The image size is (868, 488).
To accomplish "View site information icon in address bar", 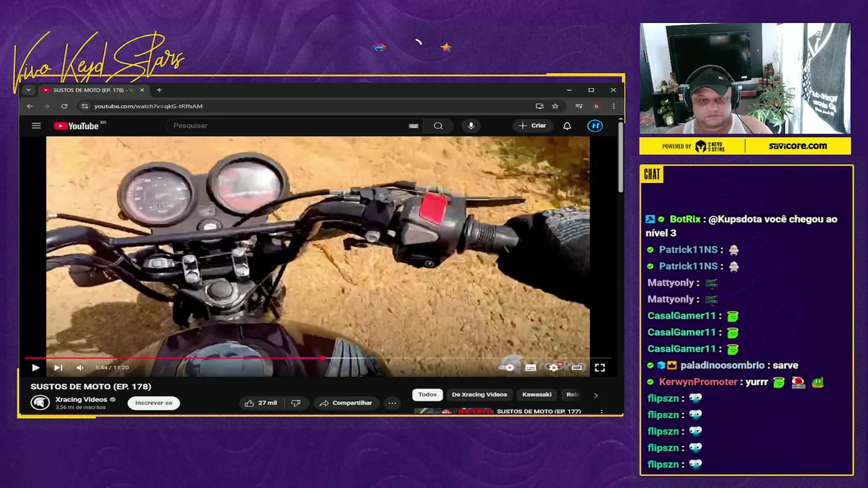I will tap(85, 106).
